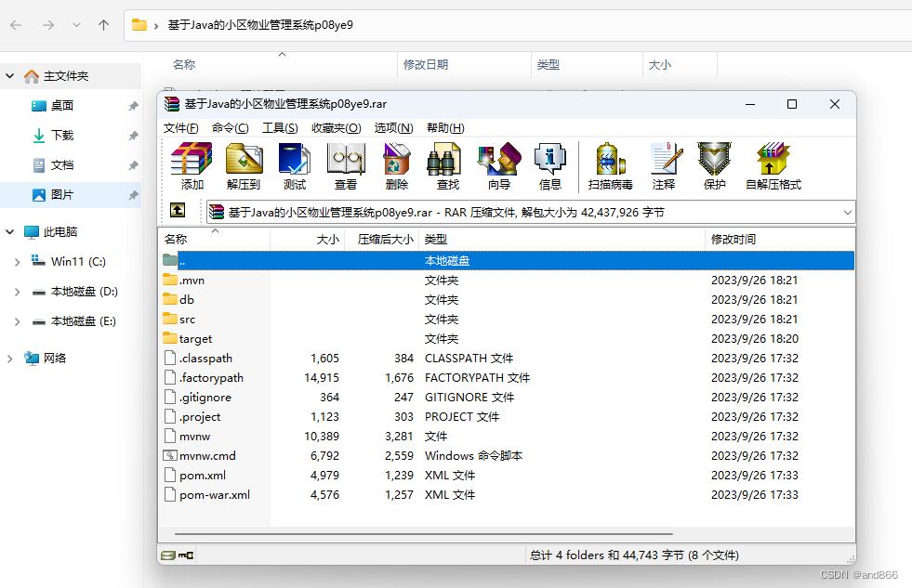Click Explorer up arrow
The width and height of the screenshot is (912, 588).
[x=103, y=25]
